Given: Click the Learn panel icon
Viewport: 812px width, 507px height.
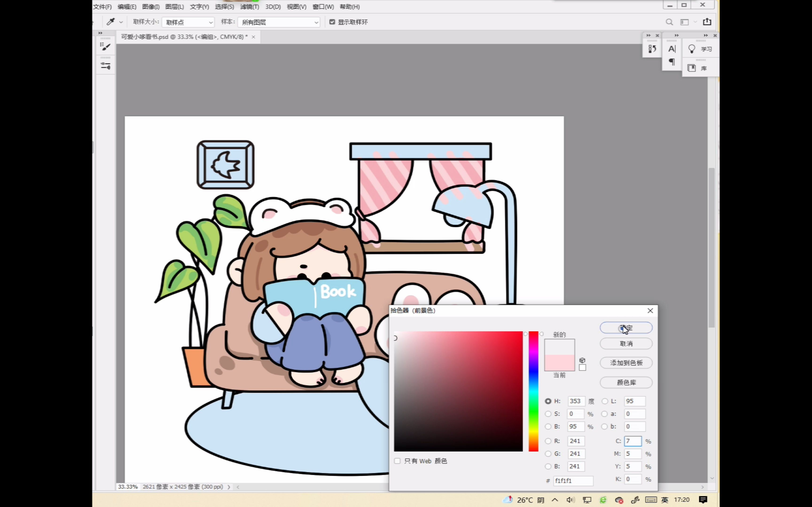Looking at the screenshot, I should tap(692, 49).
